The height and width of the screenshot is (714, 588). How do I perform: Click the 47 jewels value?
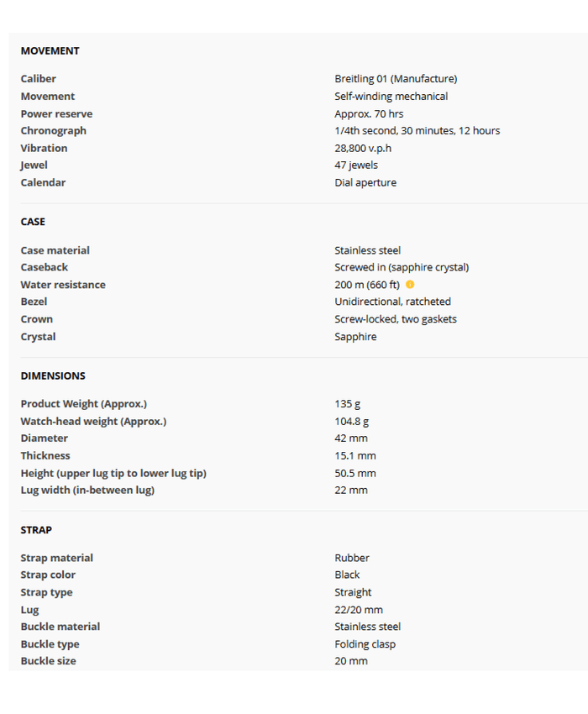(x=356, y=165)
